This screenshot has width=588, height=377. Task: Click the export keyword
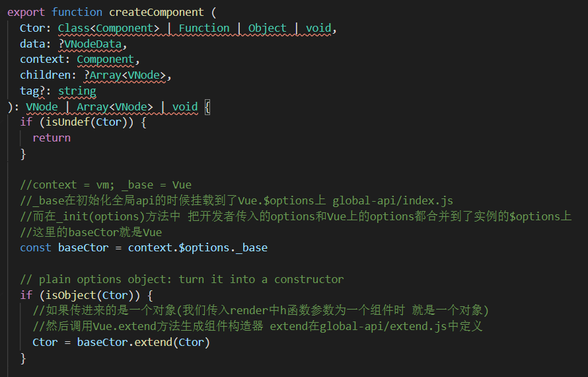pyautogui.click(x=26, y=13)
